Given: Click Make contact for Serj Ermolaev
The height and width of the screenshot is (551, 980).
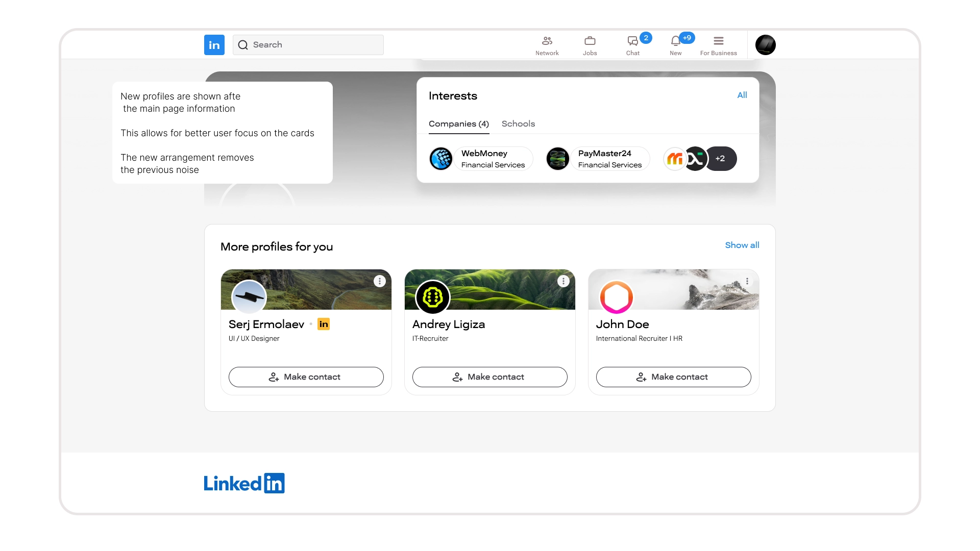Looking at the screenshot, I should click(306, 377).
